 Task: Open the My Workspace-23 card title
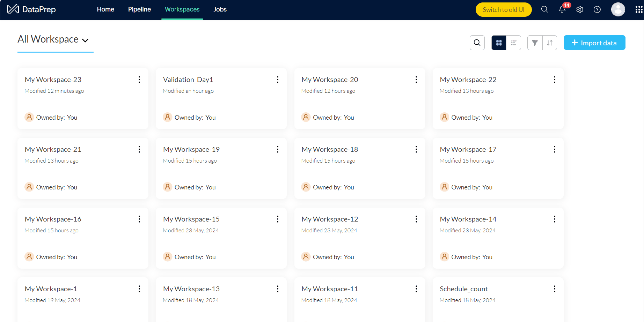53,80
